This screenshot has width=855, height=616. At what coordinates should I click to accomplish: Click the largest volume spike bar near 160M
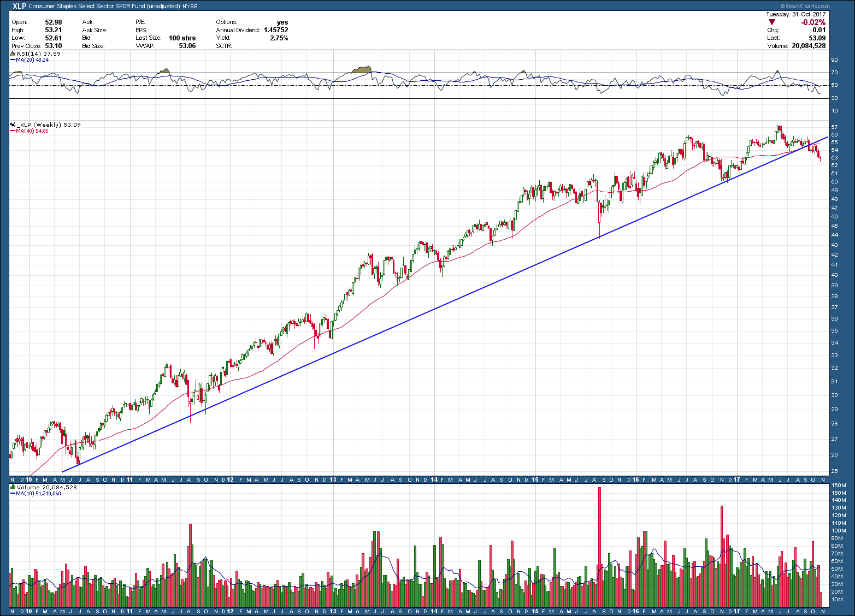tap(599, 547)
